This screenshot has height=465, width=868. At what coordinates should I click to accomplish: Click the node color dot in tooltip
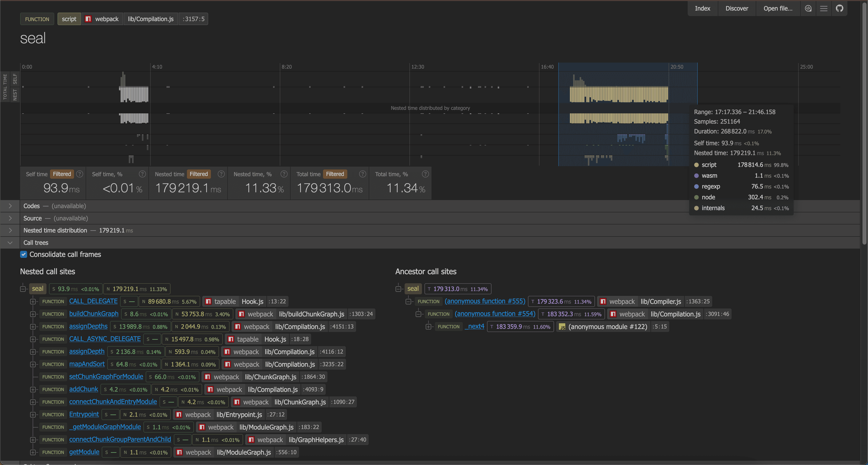click(x=696, y=197)
